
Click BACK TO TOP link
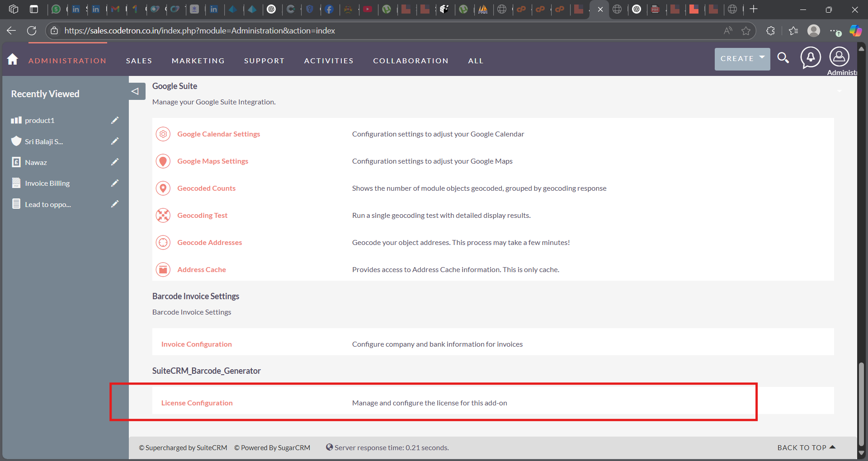pos(806,447)
